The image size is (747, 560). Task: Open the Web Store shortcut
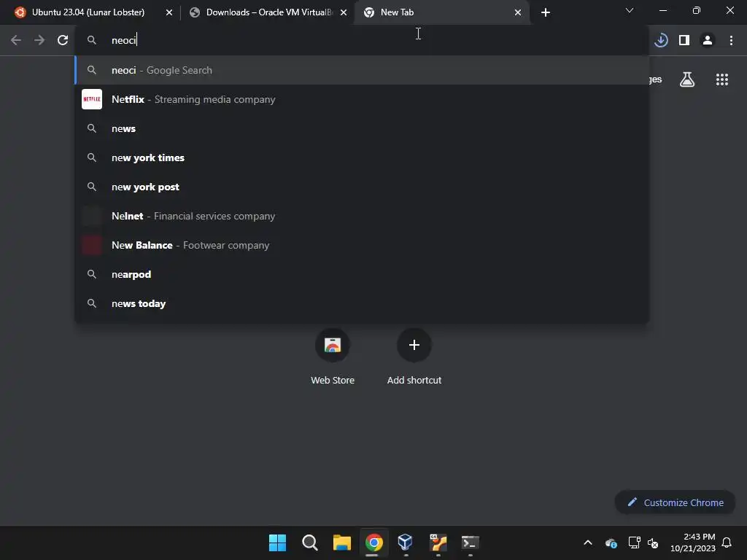333,356
